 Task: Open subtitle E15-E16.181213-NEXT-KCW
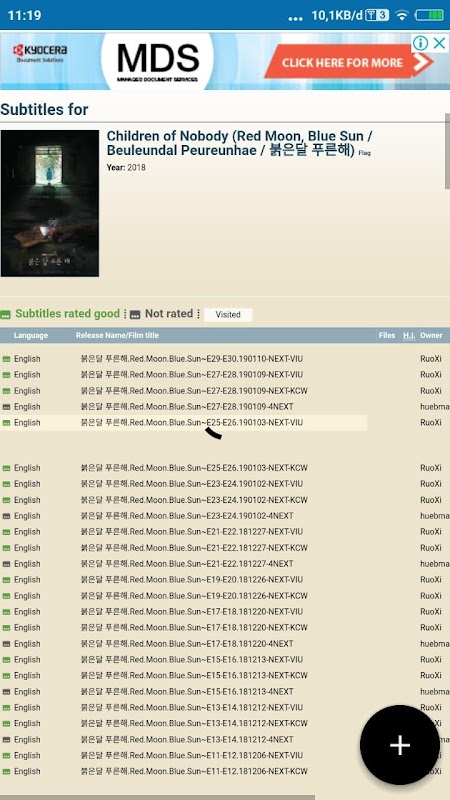[x=194, y=676]
